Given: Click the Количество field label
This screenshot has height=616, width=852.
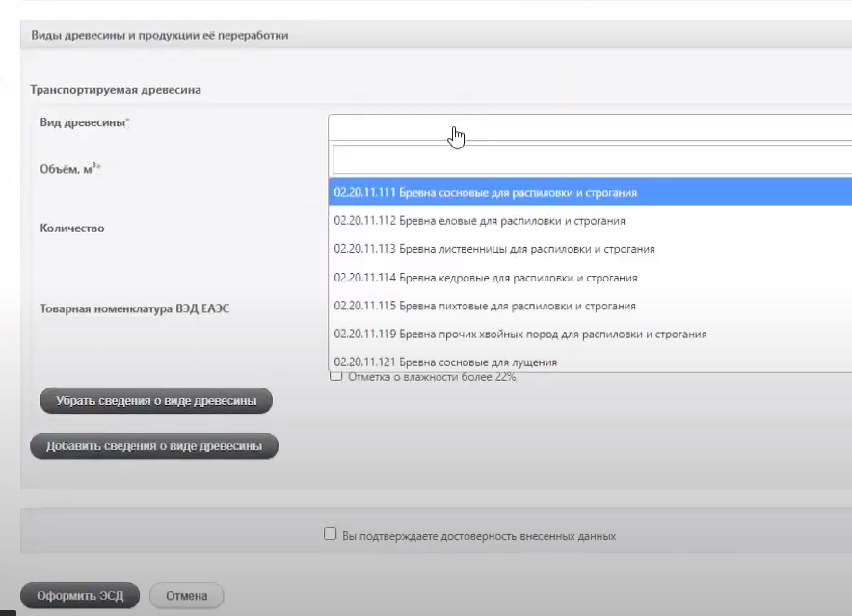Looking at the screenshot, I should (x=72, y=228).
